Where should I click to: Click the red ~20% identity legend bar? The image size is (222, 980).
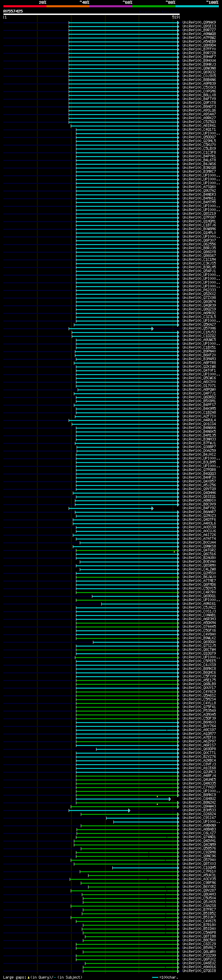pos(25,7)
